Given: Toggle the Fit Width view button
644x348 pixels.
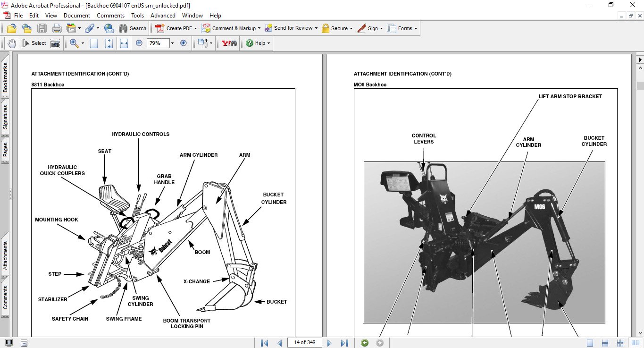Looking at the screenshot, I should (124, 43).
